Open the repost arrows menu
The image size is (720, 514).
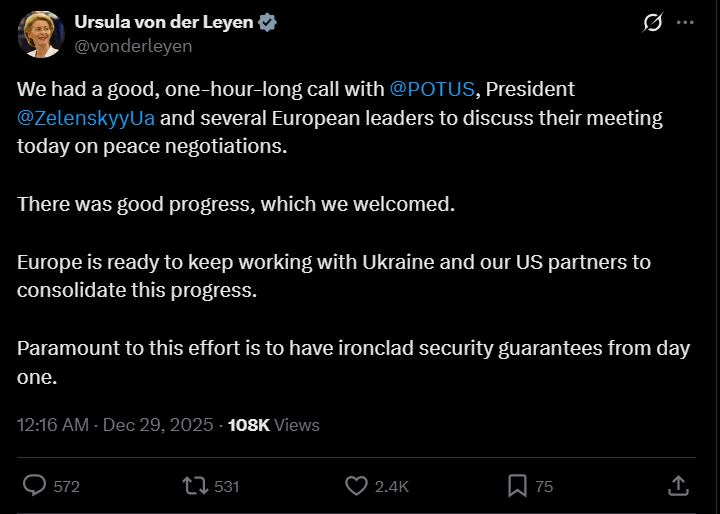(x=194, y=486)
